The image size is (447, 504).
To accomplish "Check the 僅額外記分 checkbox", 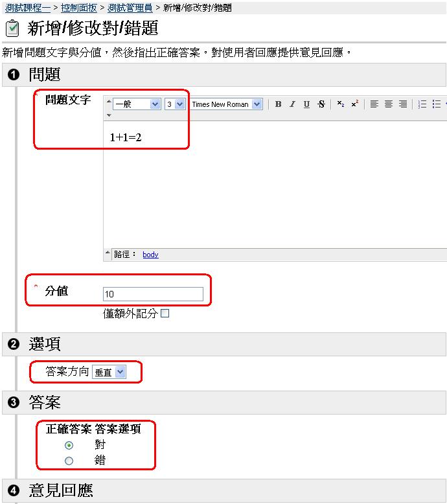I will point(165,314).
